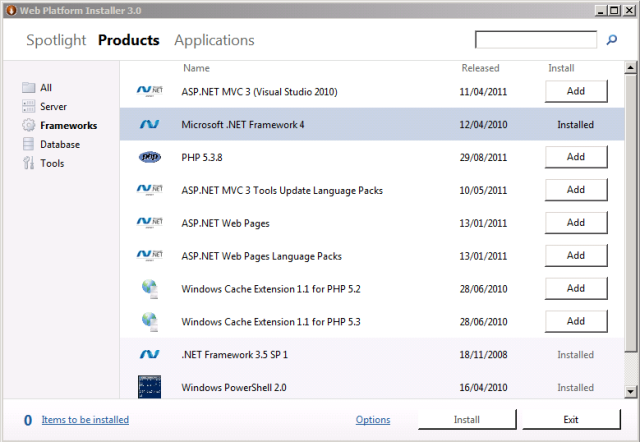This screenshot has height=442, width=640.
Task: Click the search magnifier icon
Action: (612, 40)
